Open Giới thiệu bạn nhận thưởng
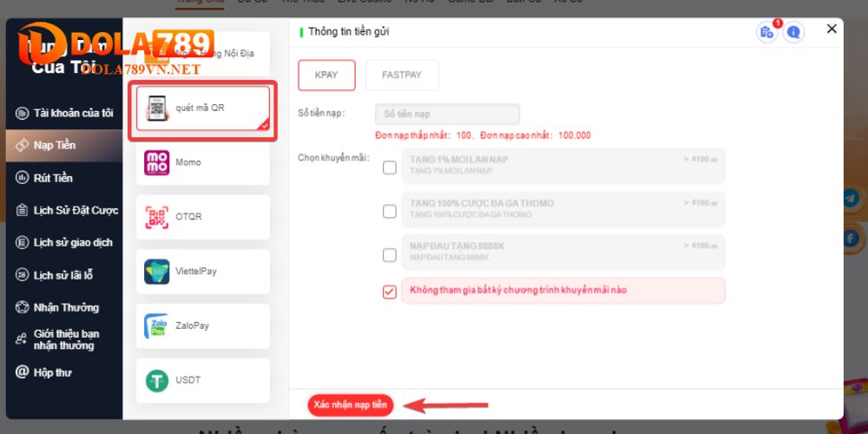 64,339
